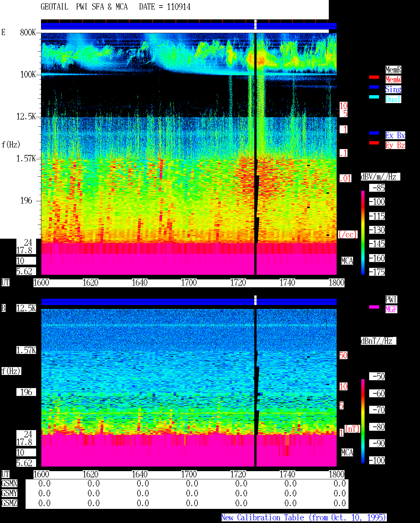Image resolution: width=420 pixels, height=523 pixels.
Task: Click the E panel 'MCA' label
Action: 347,261
